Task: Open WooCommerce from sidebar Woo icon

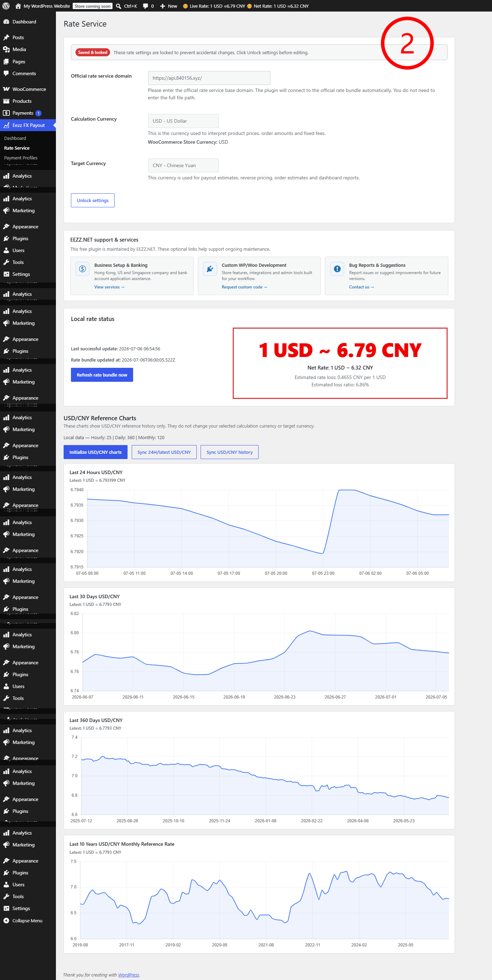Action: (x=6, y=89)
